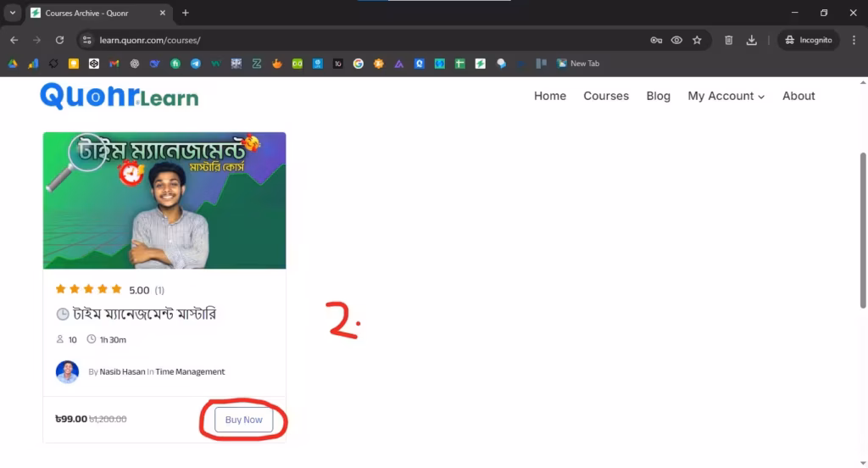The height and width of the screenshot is (468, 868).
Task: Click the Buy Now button
Action: pos(243,420)
